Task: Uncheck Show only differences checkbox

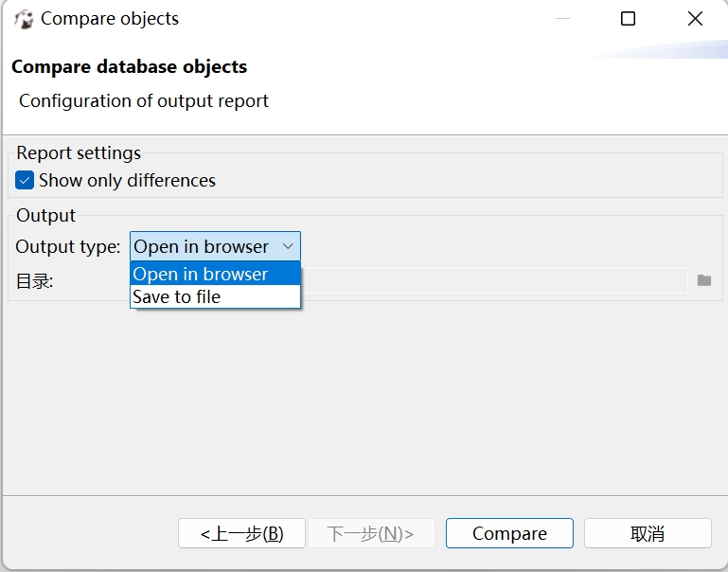Action: pos(26,180)
